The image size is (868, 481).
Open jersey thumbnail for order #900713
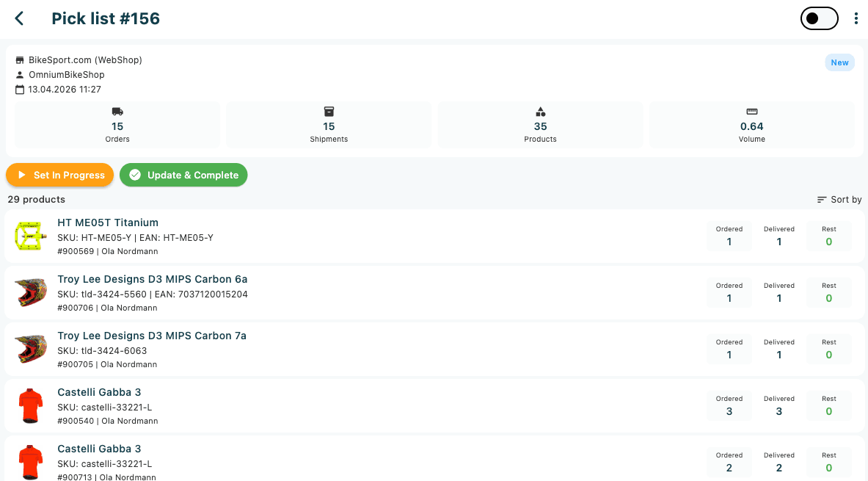(30, 462)
